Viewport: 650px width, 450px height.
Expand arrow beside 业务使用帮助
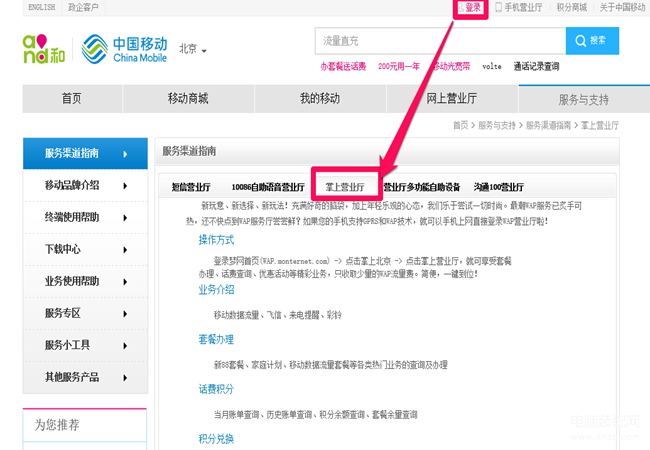coord(125,282)
